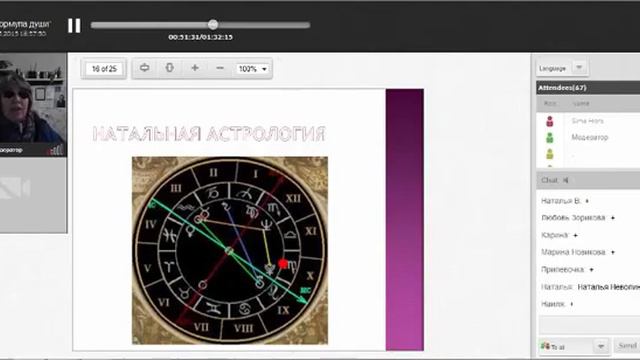This screenshot has width=640, height=360.
Task: Click the red dot on the chart
Action: click(283, 264)
